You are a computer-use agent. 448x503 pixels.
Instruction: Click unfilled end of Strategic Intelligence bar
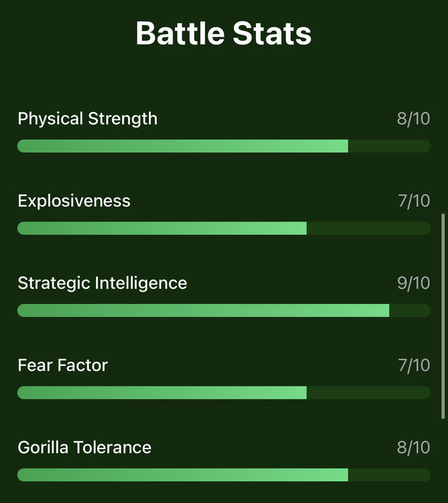pos(410,311)
